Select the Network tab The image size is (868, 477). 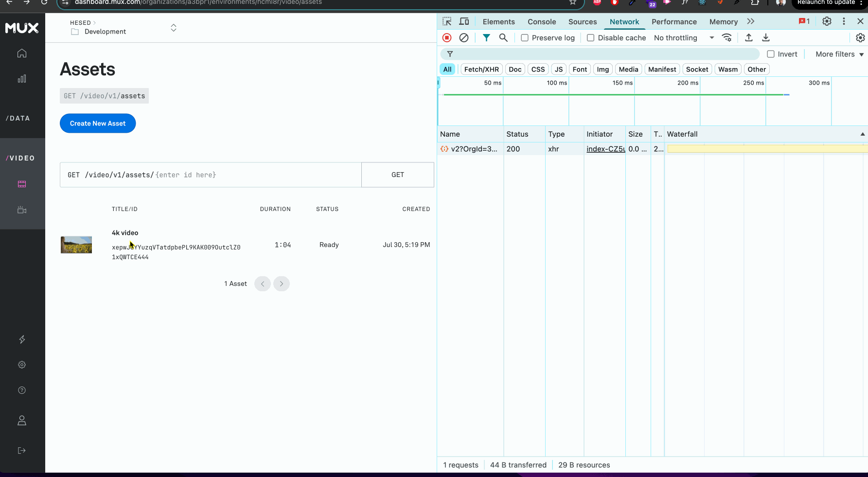click(x=624, y=22)
